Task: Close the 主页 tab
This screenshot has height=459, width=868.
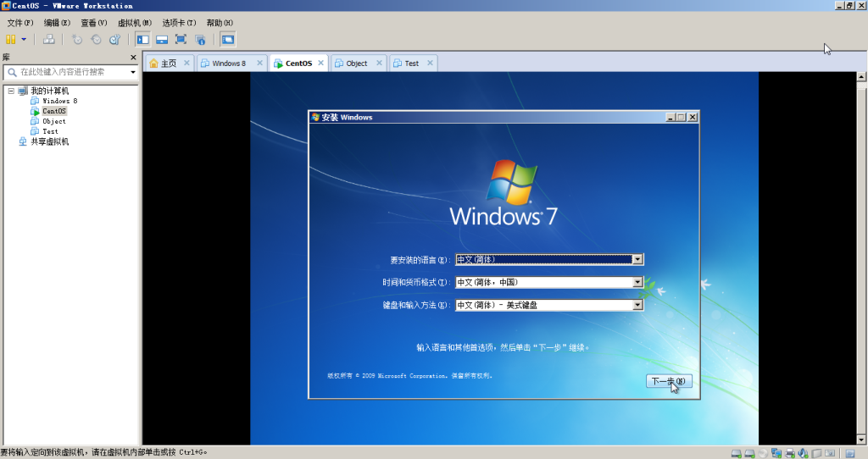Action: coord(186,63)
